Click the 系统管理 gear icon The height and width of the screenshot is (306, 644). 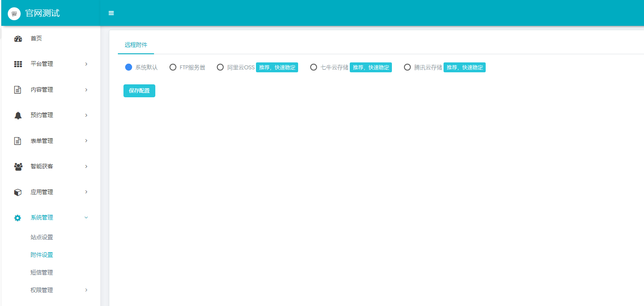[18, 218]
